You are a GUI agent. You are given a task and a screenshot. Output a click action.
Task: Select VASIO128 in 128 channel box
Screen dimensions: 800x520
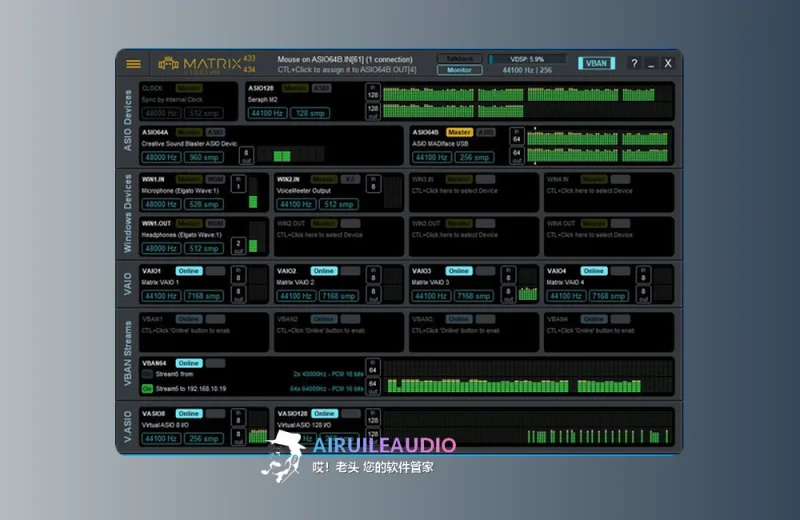click(373, 417)
